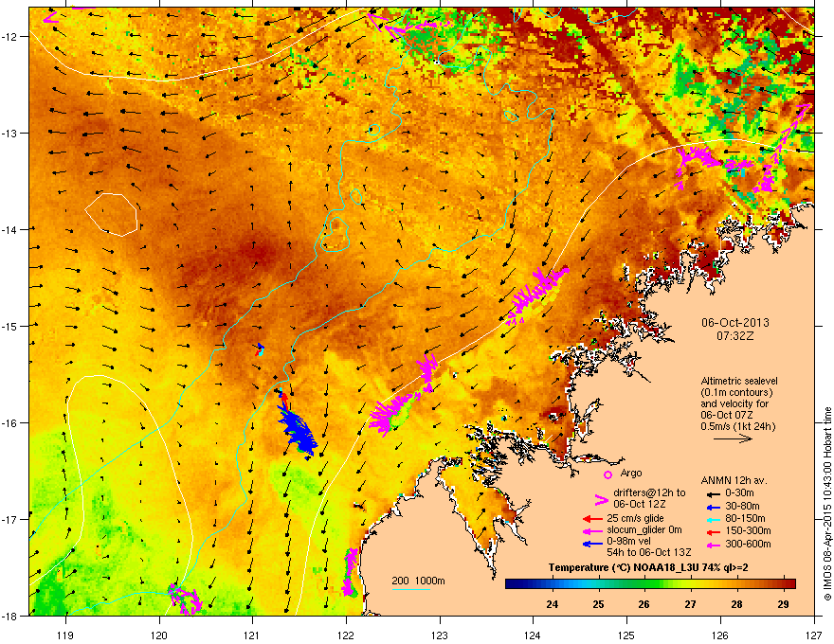Image resolution: width=834 pixels, height=644 pixels.
Task: Click the latitude axis label -16
Action: click(10, 423)
